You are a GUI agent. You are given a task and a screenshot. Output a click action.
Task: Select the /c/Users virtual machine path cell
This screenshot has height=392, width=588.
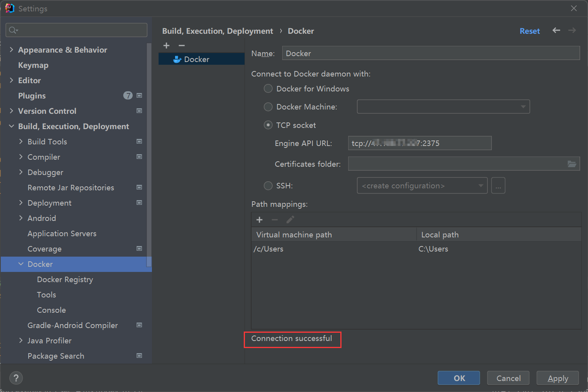[x=334, y=249]
